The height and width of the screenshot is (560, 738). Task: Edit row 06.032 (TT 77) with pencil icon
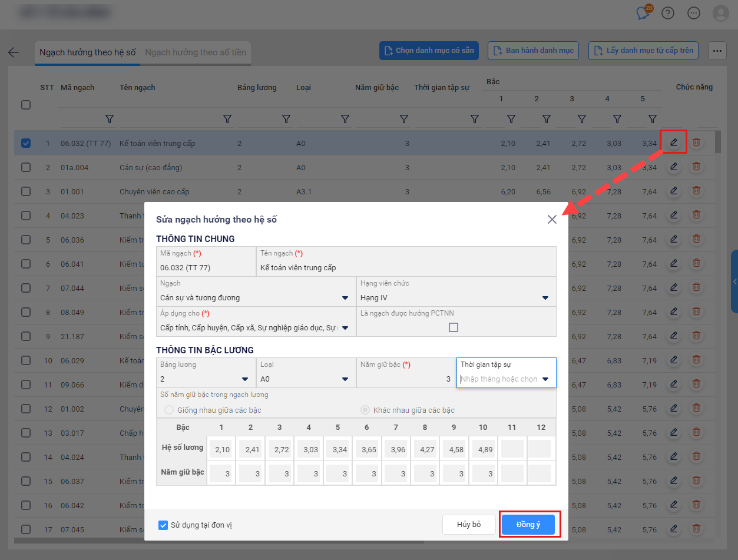pyautogui.click(x=674, y=142)
